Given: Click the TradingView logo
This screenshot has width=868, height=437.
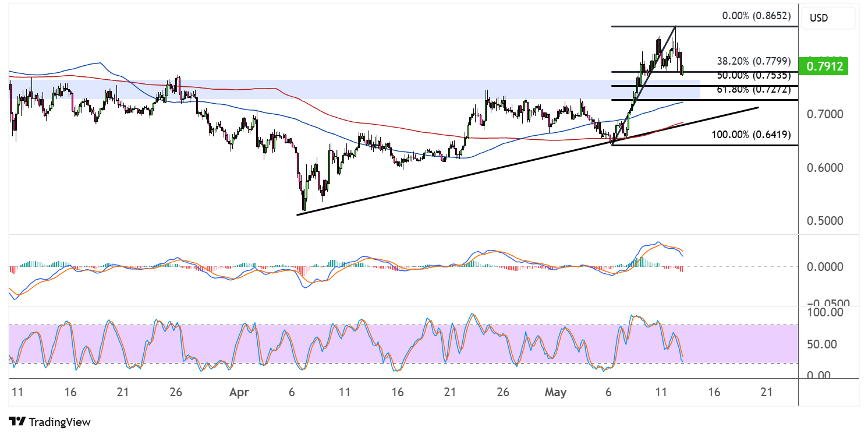Looking at the screenshot, I should coord(17,421).
